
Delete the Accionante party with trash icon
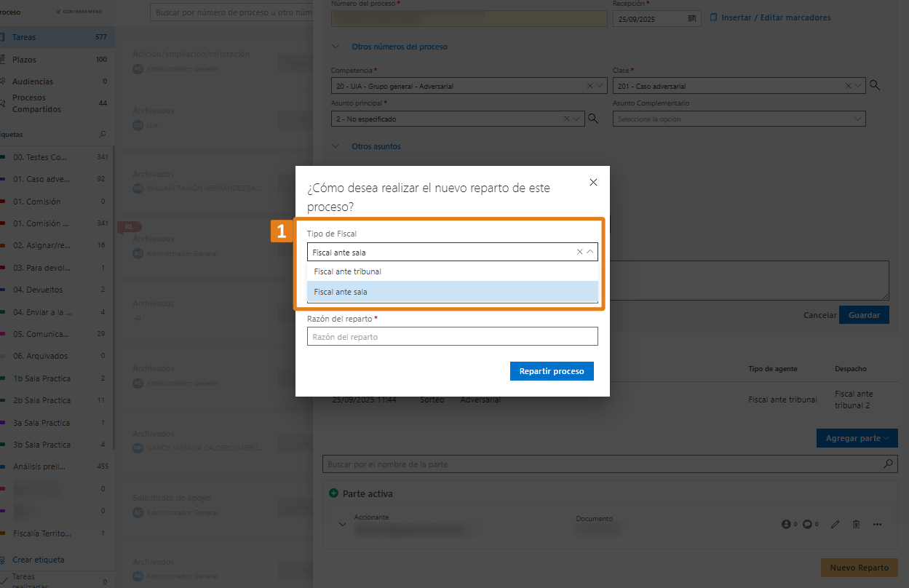pos(856,524)
